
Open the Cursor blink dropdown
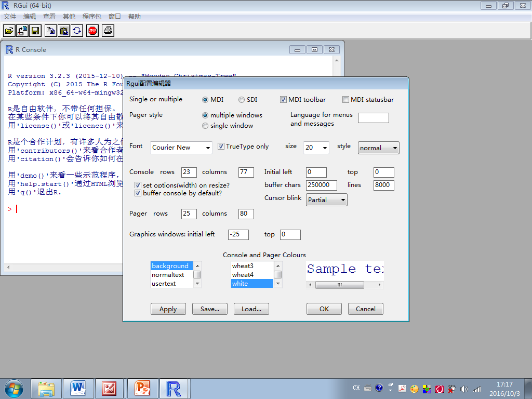click(x=327, y=200)
